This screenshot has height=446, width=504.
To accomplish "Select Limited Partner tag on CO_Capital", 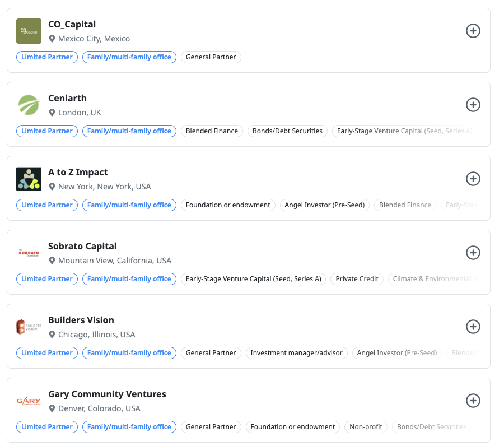I will click(47, 57).
